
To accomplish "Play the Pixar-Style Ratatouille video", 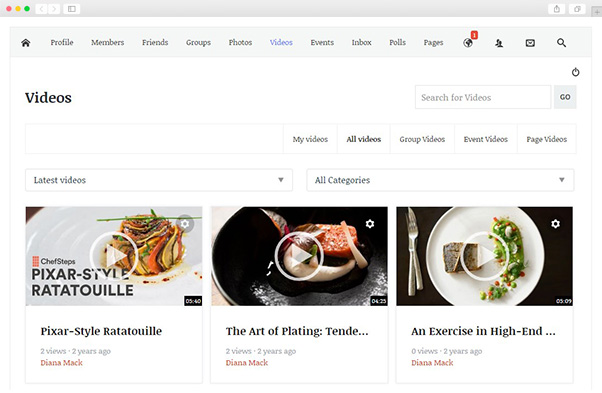I will tap(114, 256).
